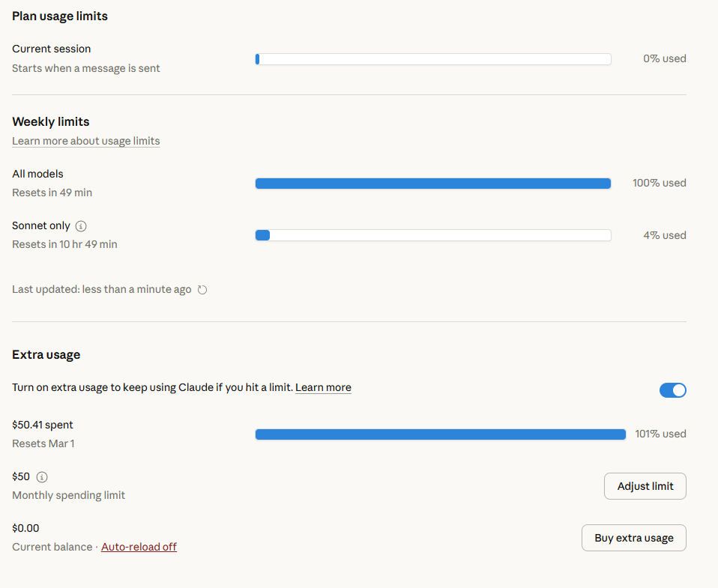
Task: Click the Monthly spending limit label
Action: [x=69, y=495]
